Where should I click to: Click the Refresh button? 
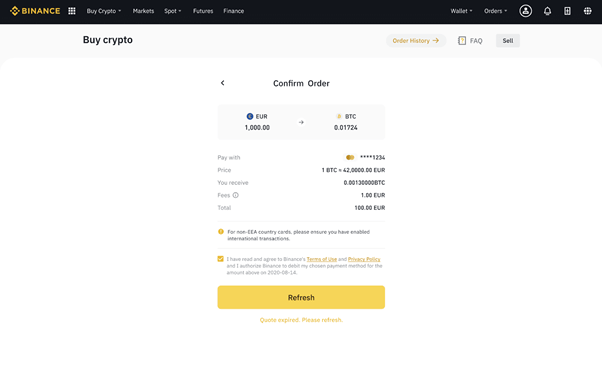point(301,297)
